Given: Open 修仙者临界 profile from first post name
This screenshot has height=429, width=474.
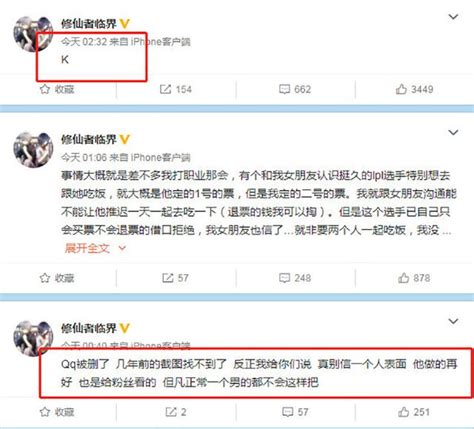Looking at the screenshot, I should point(89,24).
